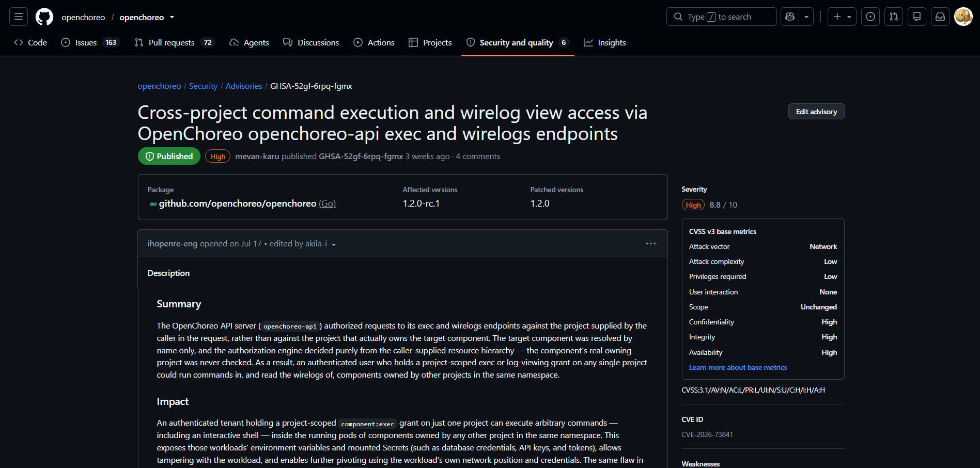This screenshot has height=468, width=980.
Task: Open the Pull requests tab
Action: [175, 43]
